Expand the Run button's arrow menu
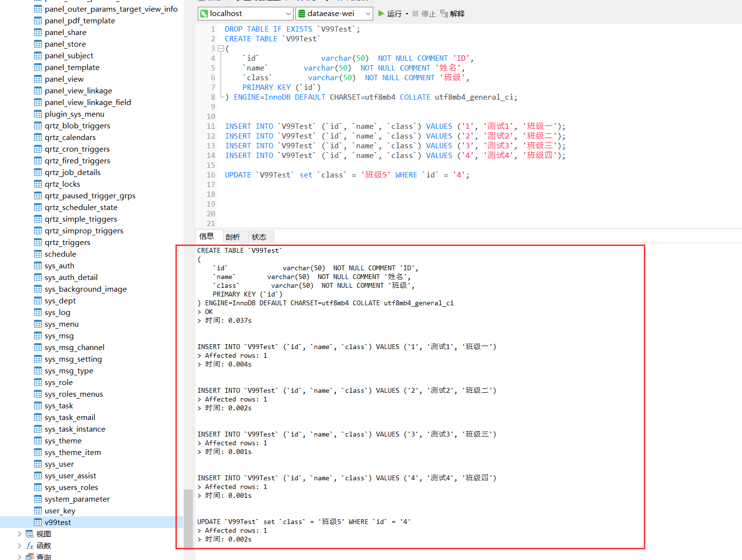 [x=407, y=14]
